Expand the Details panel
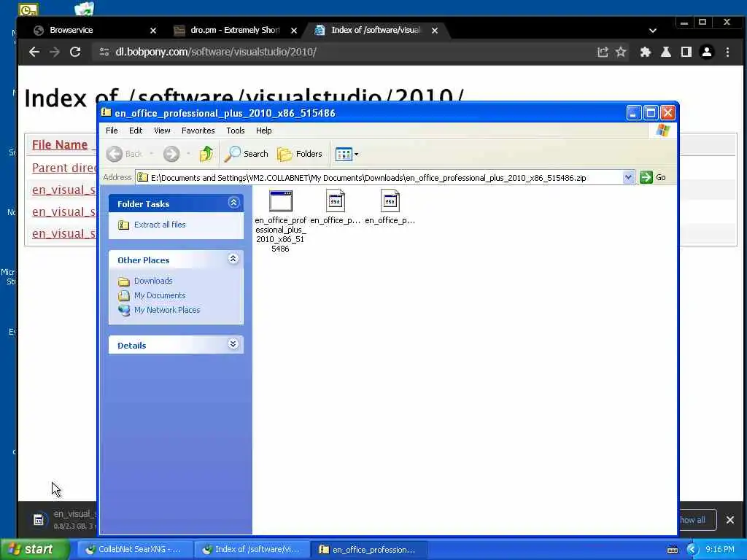 [233, 344]
